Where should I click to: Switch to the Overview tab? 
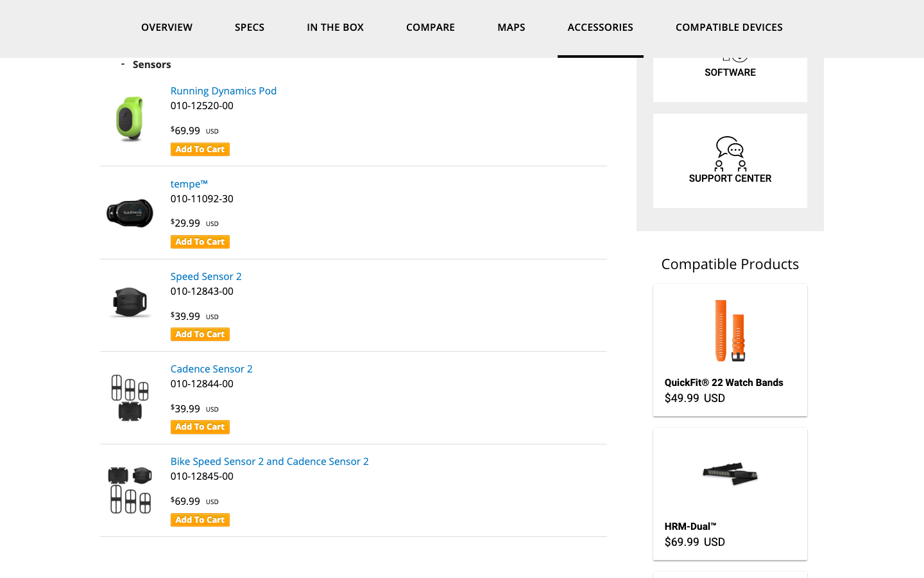point(167,27)
